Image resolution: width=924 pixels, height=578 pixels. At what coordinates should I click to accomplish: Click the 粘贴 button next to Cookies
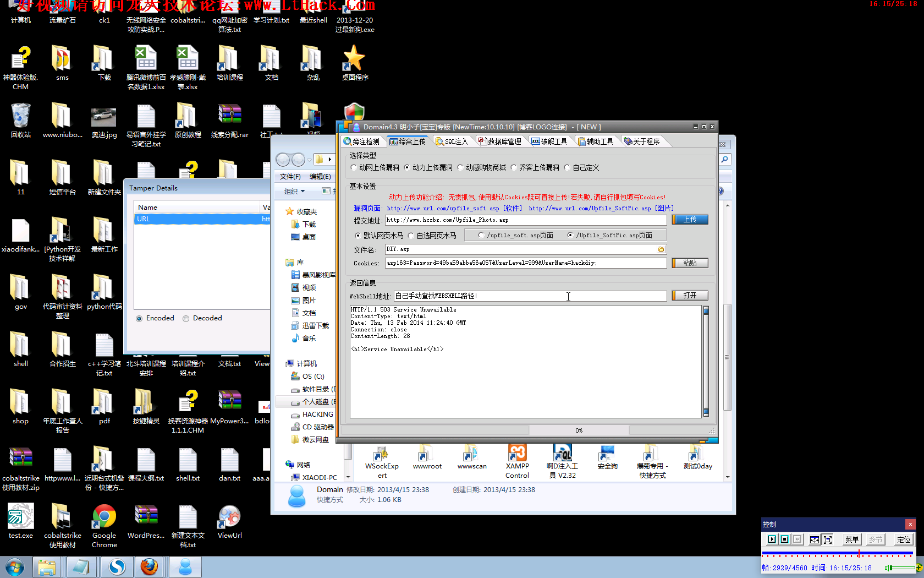pos(690,263)
